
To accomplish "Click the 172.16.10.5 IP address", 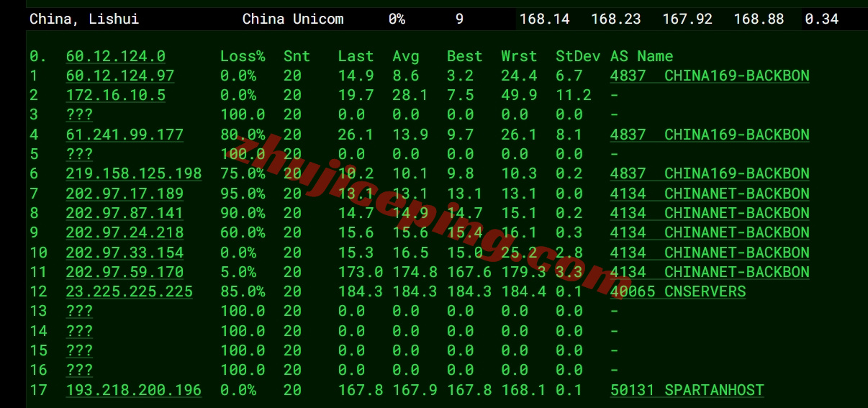I will (x=115, y=95).
